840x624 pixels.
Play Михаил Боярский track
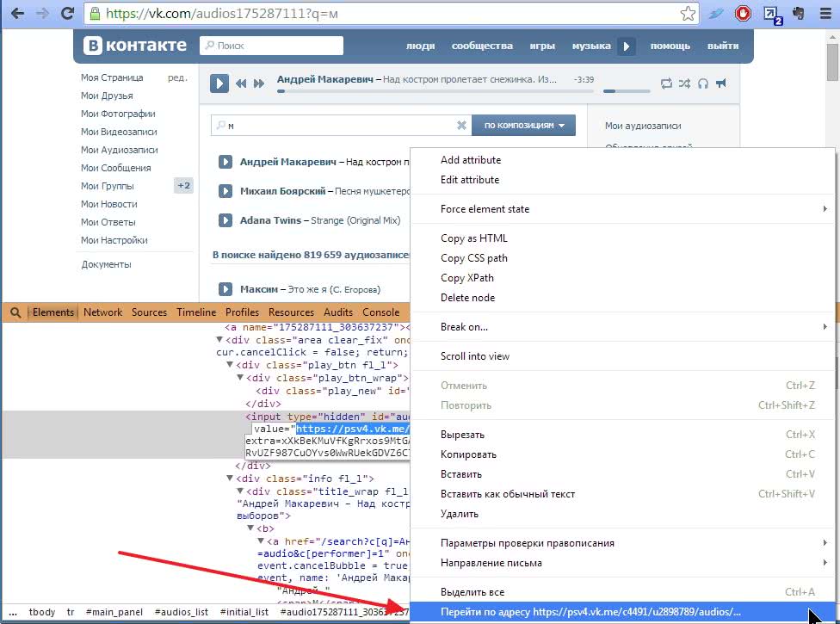click(x=225, y=191)
